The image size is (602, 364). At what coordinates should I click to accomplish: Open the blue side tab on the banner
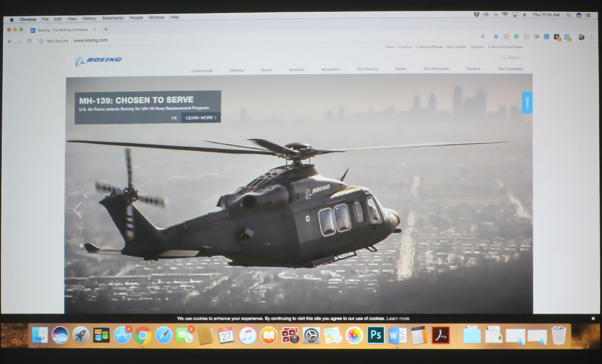coord(527,103)
